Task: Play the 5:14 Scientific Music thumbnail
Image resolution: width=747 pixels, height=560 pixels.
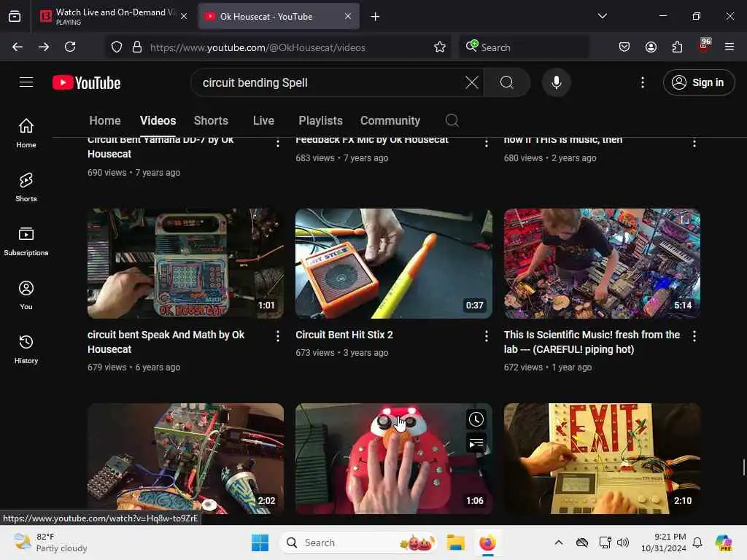Action: tap(602, 263)
